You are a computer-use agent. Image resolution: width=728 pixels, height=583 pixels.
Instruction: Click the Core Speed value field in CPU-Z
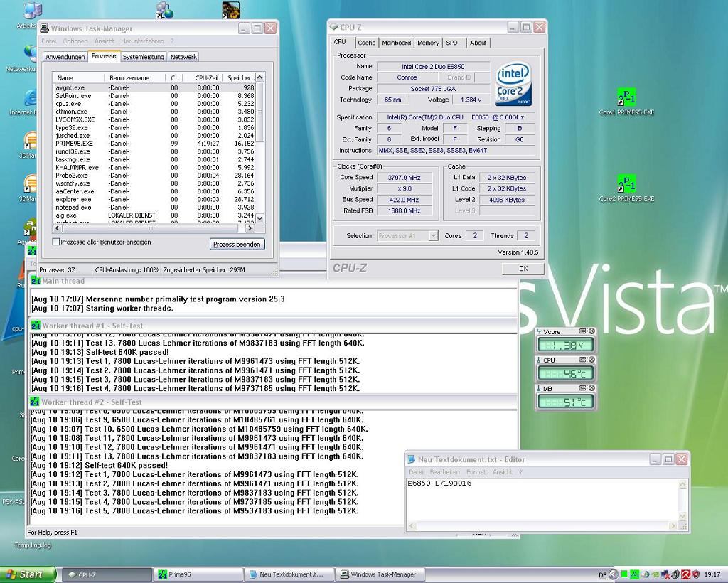405,177
